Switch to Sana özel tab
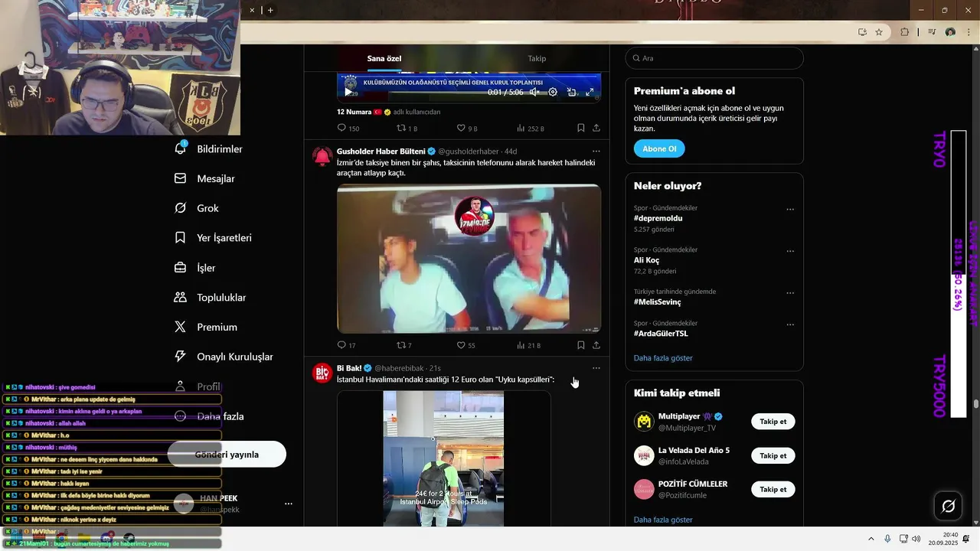Viewport: 980px width, 551px height. pos(384,59)
